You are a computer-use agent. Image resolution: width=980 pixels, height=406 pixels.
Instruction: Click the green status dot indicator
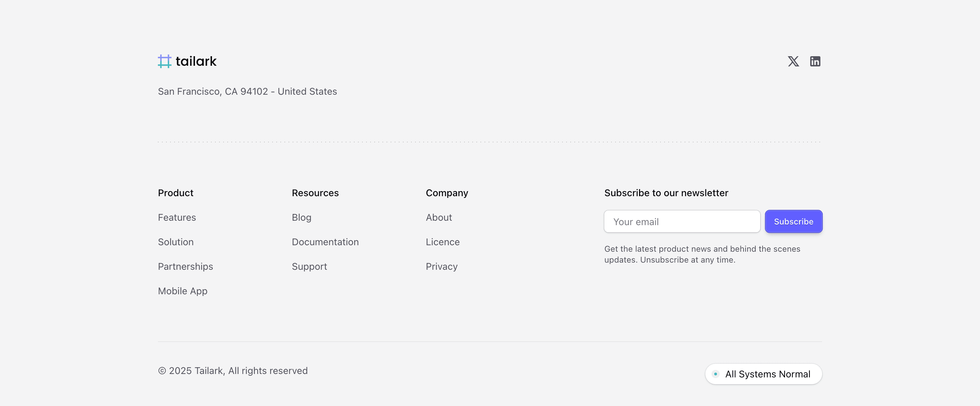pos(716,374)
